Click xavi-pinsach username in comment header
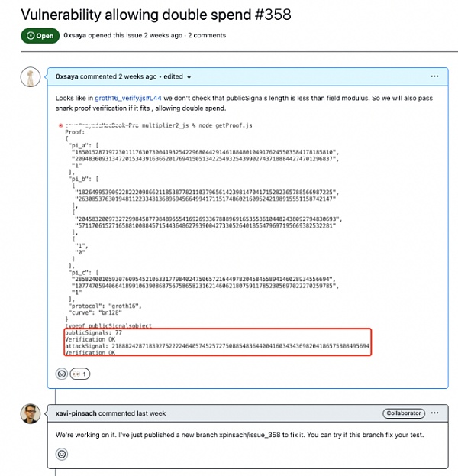Image resolution: width=458 pixels, height=476 pixels. pos(81,413)
